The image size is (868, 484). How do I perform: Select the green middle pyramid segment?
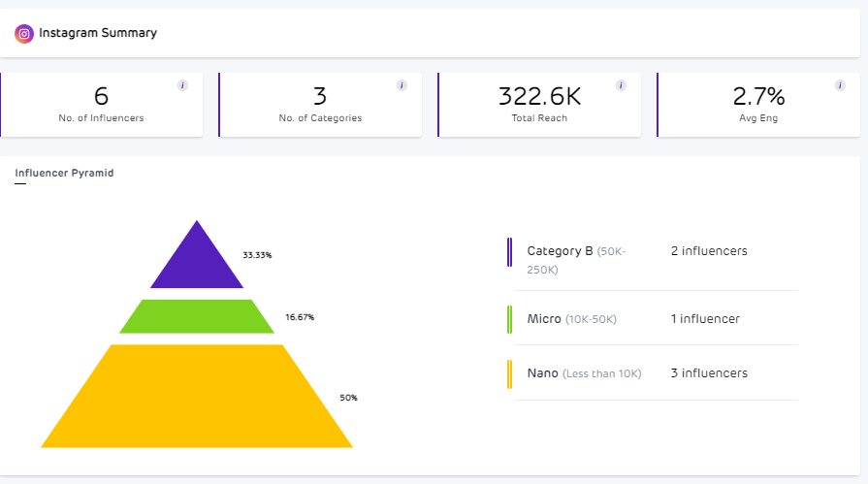197,316
